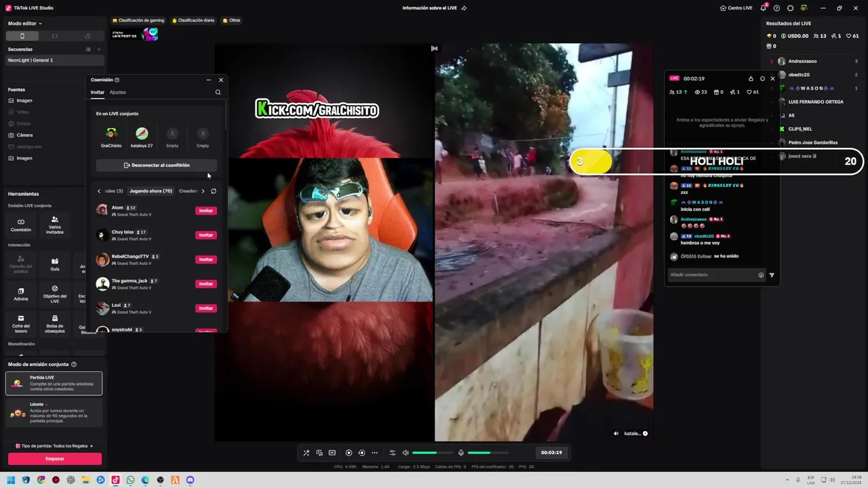Invite Chuy Islas to the co-stream
Screen dimensions: 868x488
pyautogui.click(x=206, y=235)
